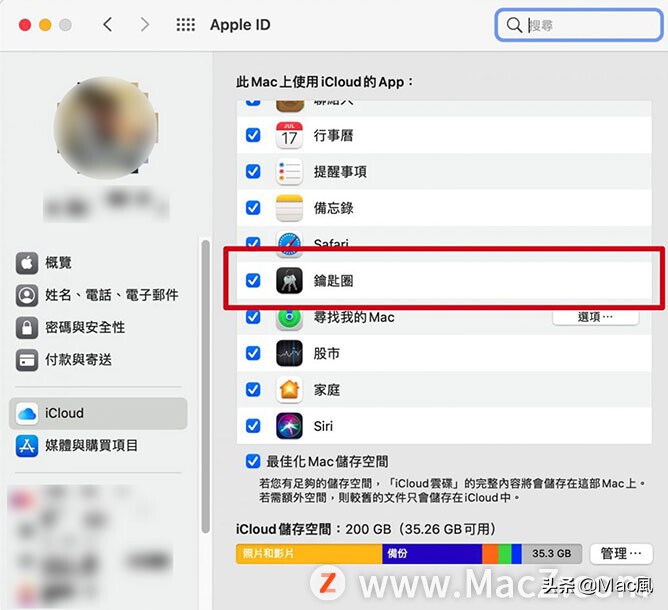Click the Find My Mac radar icon

(289, 319)
